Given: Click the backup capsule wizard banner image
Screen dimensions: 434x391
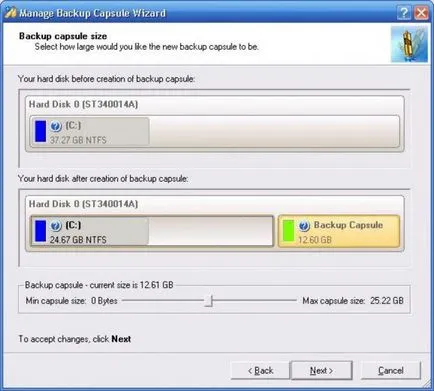Looking at the screenshot, I should 409,44.
